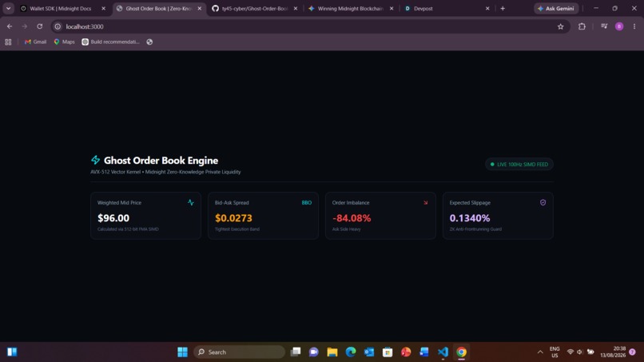Close the GitHub Ghost-Order-Book tab
The image size is (644, 362).
tap(296, 8)
